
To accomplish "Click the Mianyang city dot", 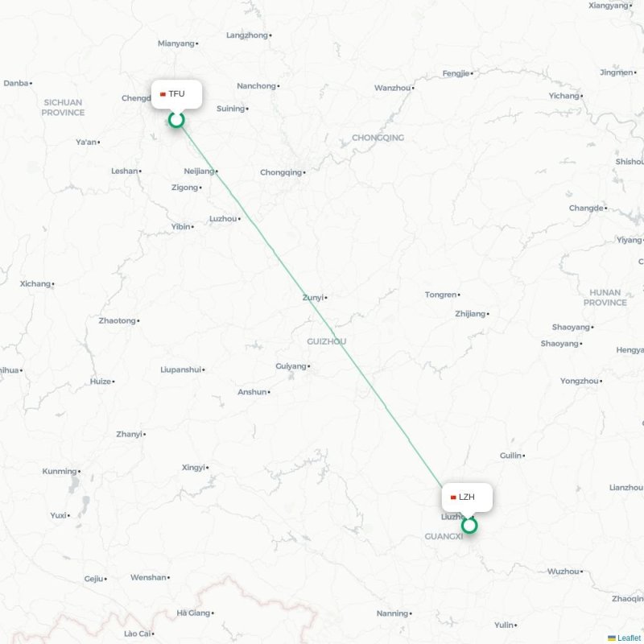I will 196,43.
